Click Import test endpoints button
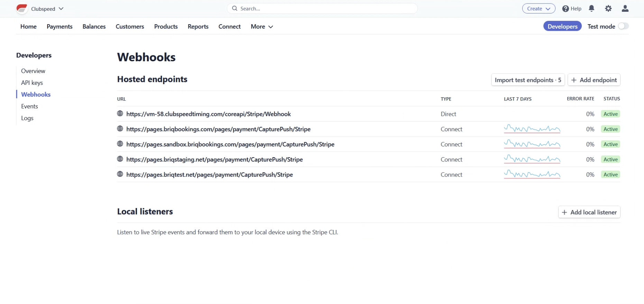 coord(528,80)
